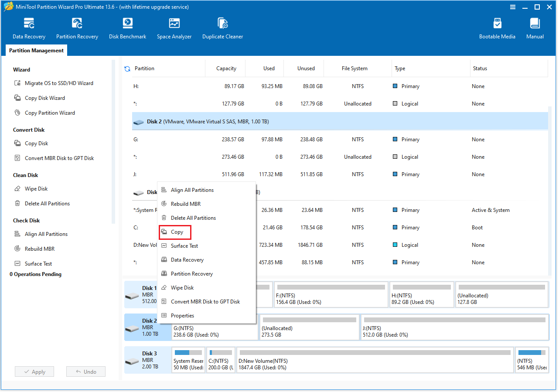
Task: Select the Disk 3 label in the disk map
Action: 148,360
